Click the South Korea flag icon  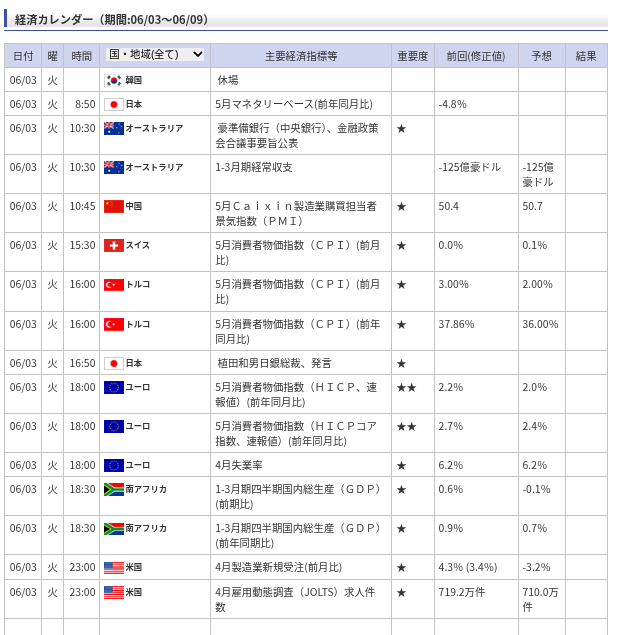click(x=114, y=81)
